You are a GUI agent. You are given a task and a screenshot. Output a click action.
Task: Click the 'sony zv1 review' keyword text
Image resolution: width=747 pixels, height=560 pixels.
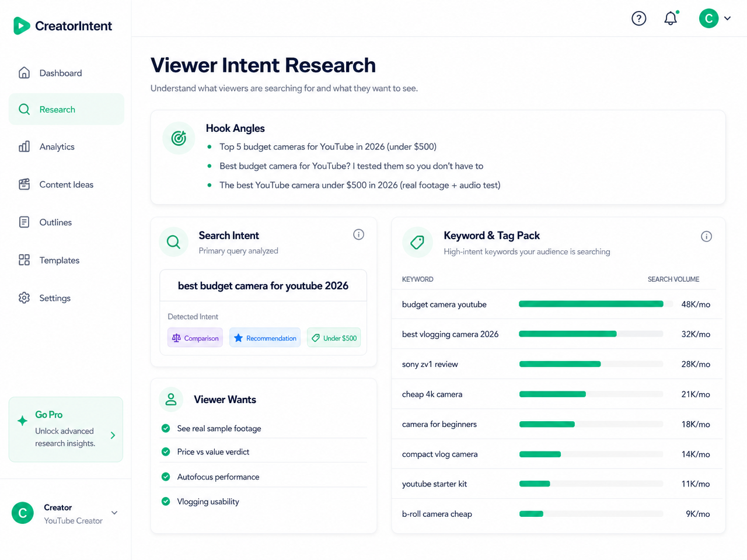click(x=430, y=364)
